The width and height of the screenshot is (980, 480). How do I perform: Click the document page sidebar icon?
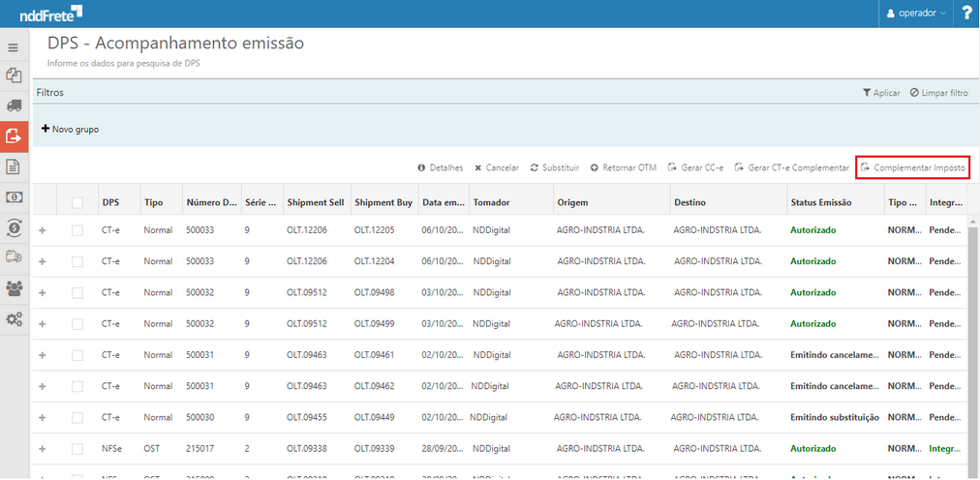[14, 166]
